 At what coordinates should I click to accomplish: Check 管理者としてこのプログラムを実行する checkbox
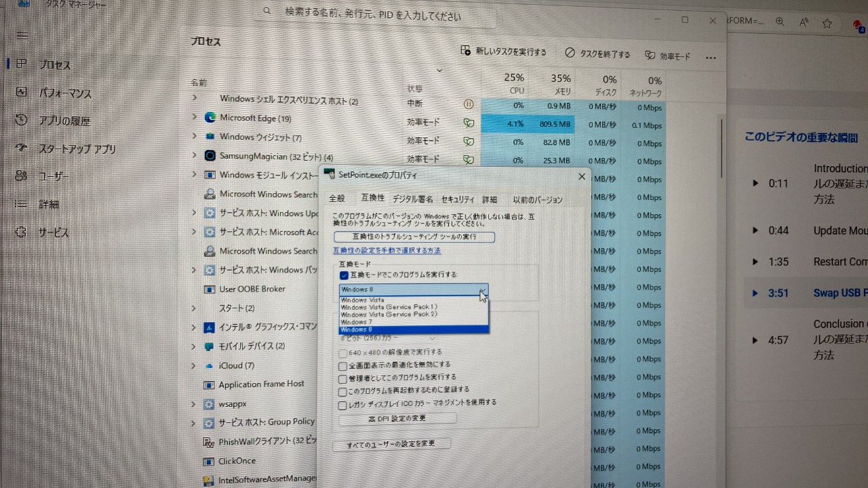tap(342, 379)
